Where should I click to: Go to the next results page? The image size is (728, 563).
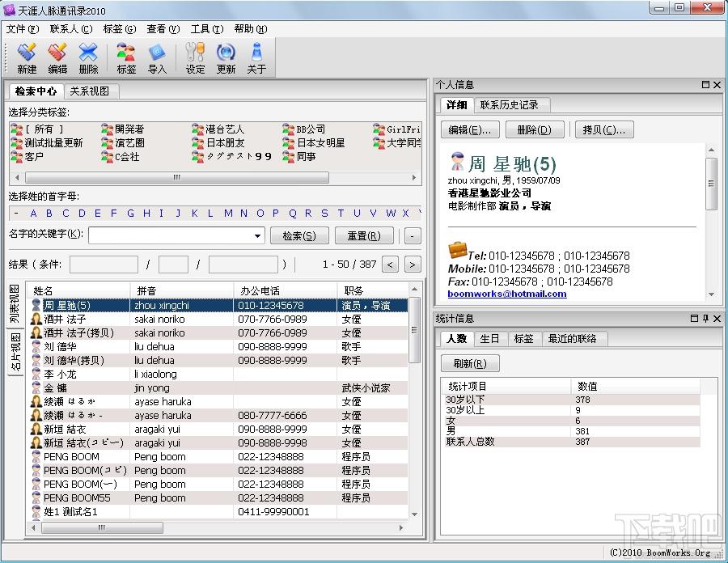pyautogui.click(x=413, y=265)
